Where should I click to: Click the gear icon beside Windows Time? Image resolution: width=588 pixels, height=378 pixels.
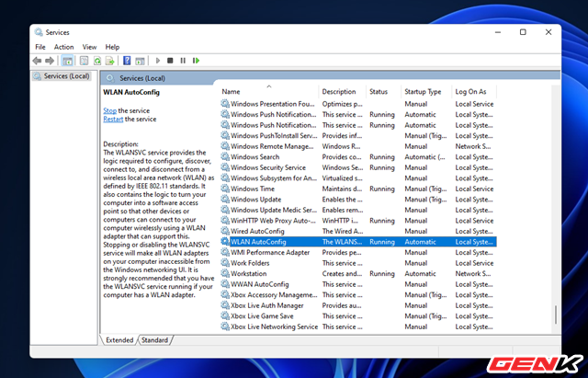tap(225, 189)
